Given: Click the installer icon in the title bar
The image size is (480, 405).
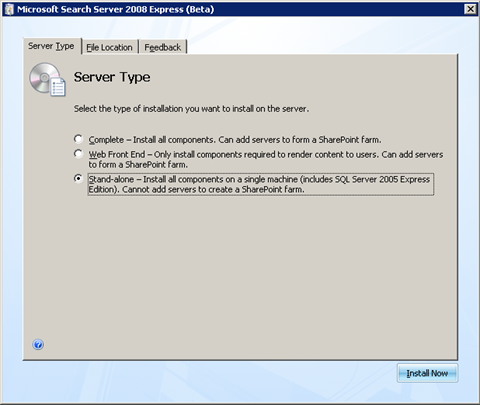Looking at the screenshot, I should click(x=9, y=9).
